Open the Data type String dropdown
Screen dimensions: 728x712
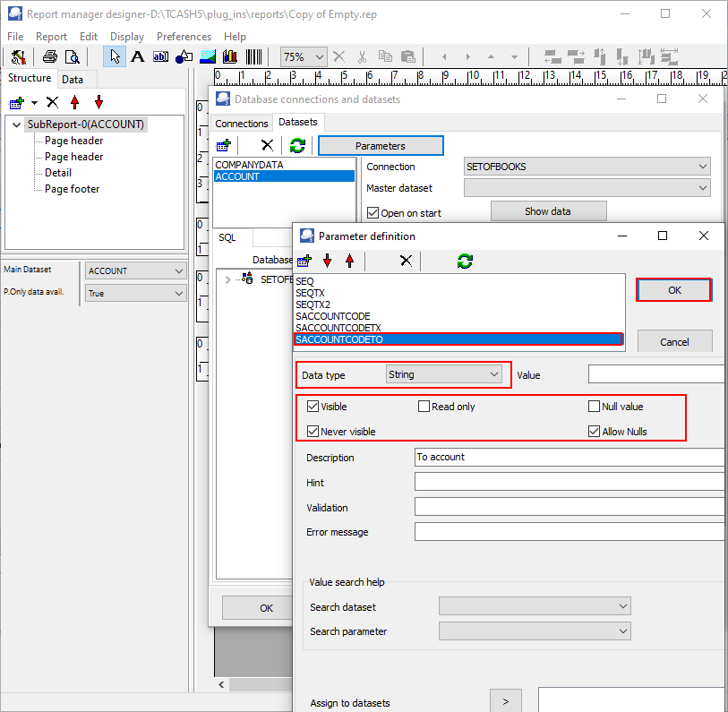(444, 374)
